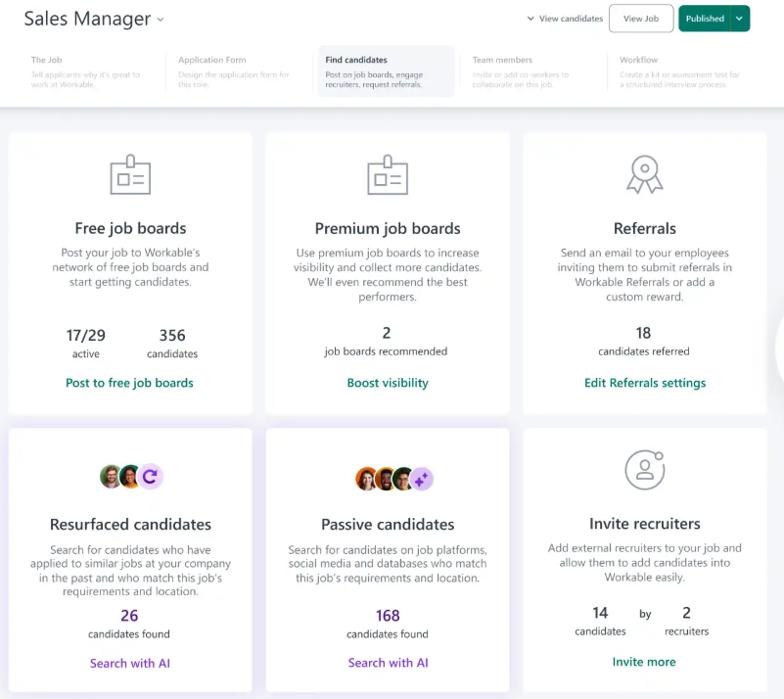
Task: Click the Passive candidates avatar photos
Action: click(384, 479)
